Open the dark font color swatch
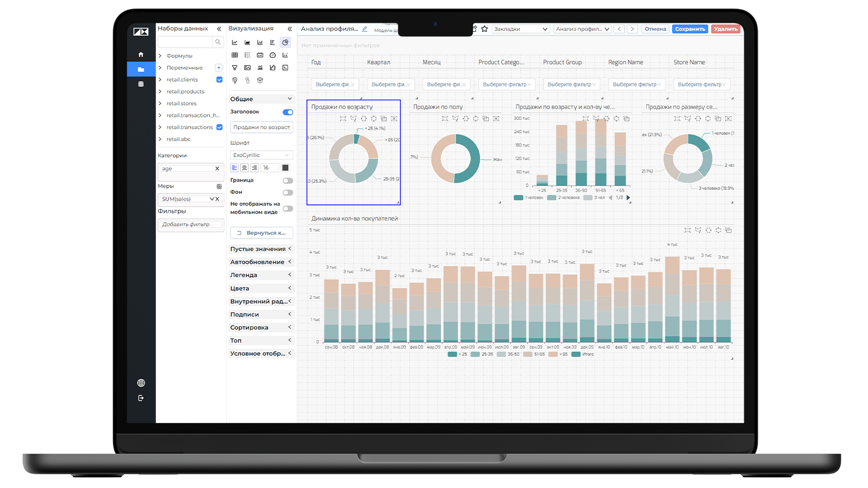Image resolution: width=868 pixels, height=488 pixels. 285,168
